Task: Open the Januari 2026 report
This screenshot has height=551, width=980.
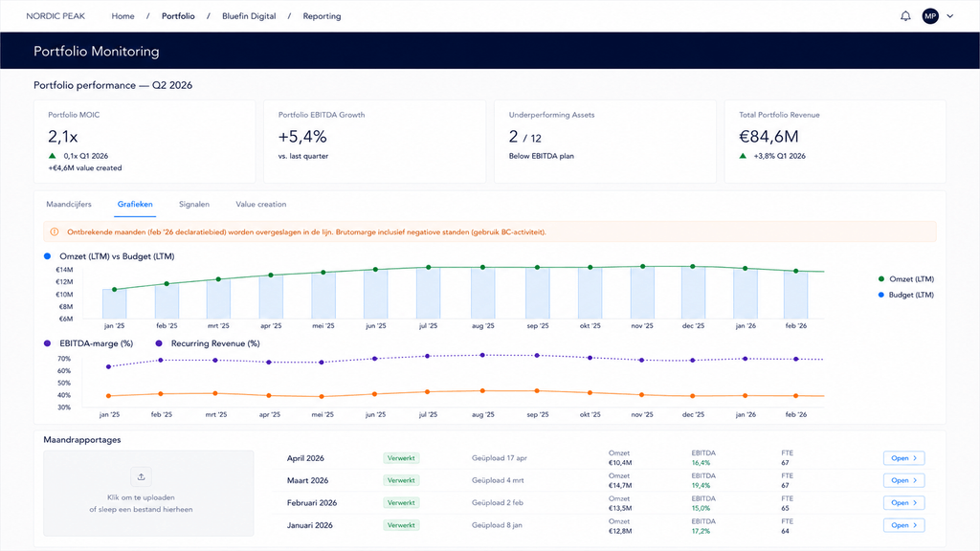Action: coord(903,525)
